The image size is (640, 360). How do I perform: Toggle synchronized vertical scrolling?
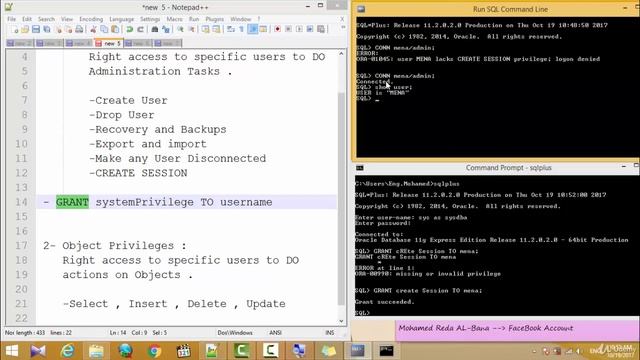(x=205, y=29)
